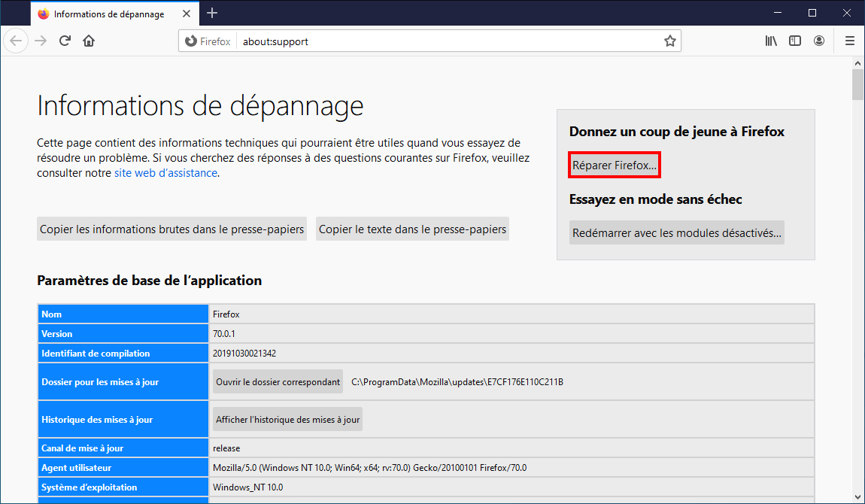Click the Canal de mise à jour header
Image resolution: width=865 pixels, height=504 pixels.
[x=123, y=448]
